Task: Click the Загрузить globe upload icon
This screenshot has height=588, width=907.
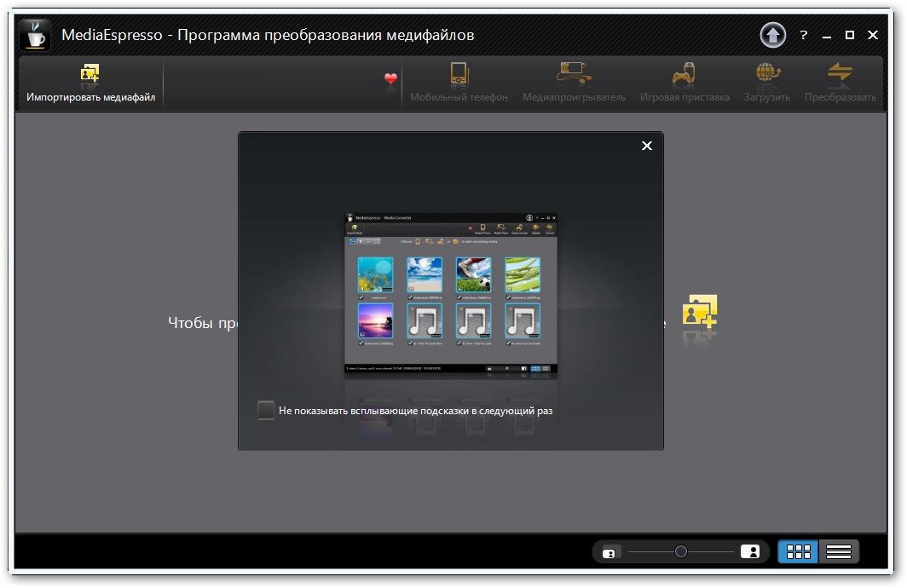Action: [x=767, y=72]
